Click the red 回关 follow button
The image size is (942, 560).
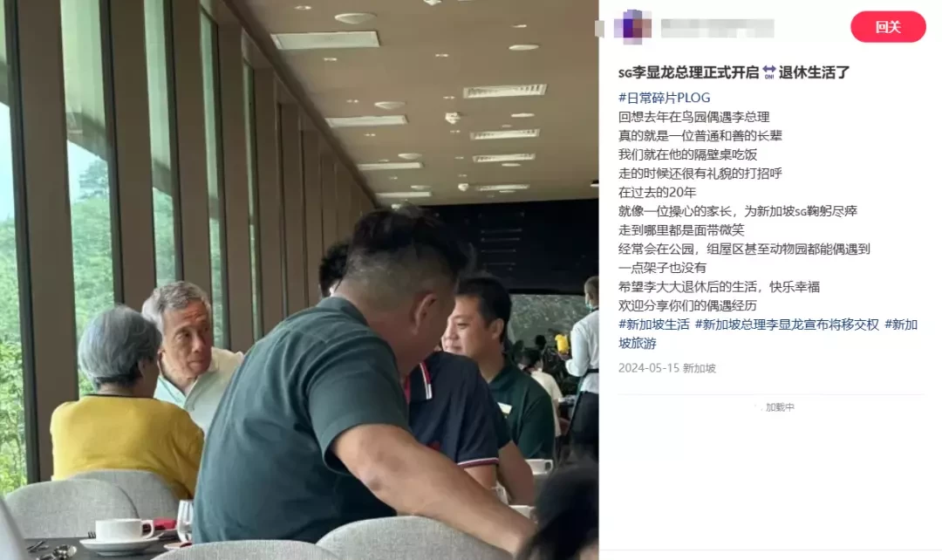pyautogui.click(x=888, y=27)
